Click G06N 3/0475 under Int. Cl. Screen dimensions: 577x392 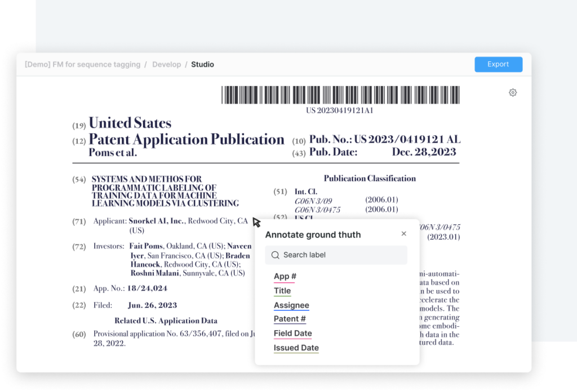click(317, 210)
